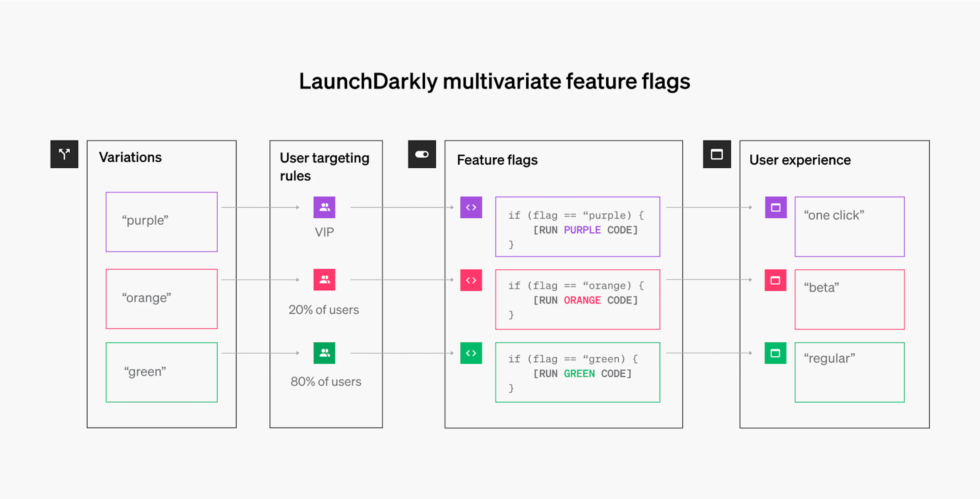Click the purple window icon near "one click"

pos(776,207)
